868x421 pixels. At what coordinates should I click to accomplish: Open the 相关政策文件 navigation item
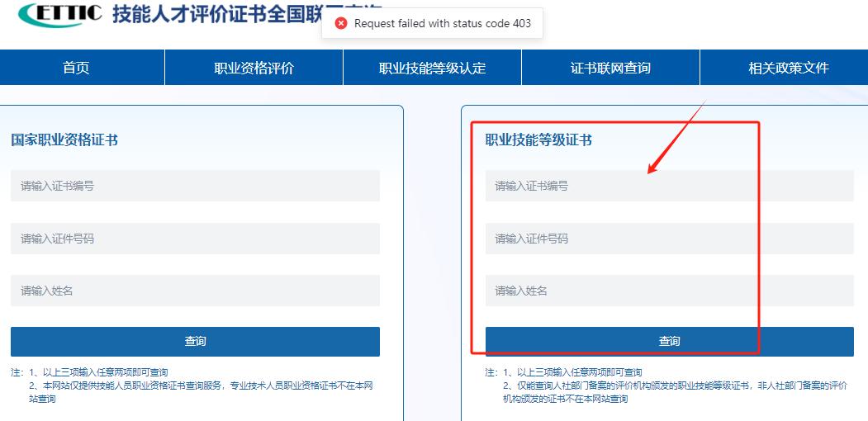click(x=788, y=68)
